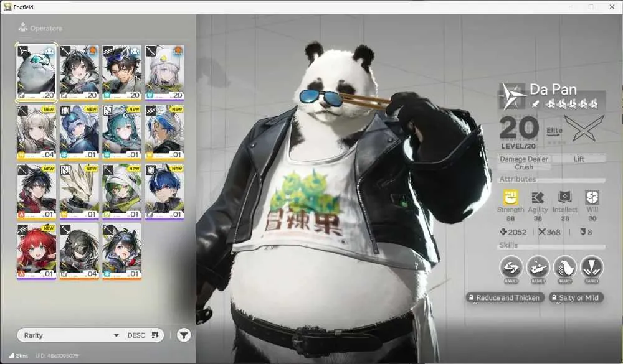Click the LEVEL/20 text

coord(518,146)
